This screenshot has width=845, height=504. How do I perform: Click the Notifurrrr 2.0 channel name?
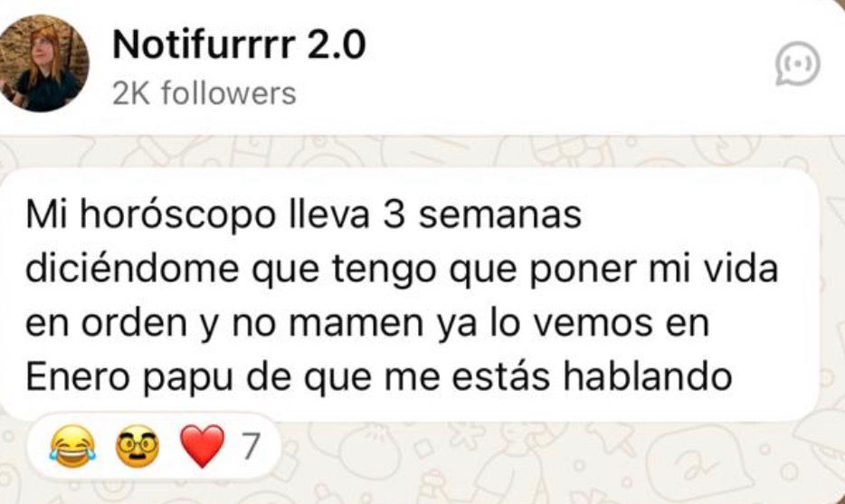coord(239,45)
